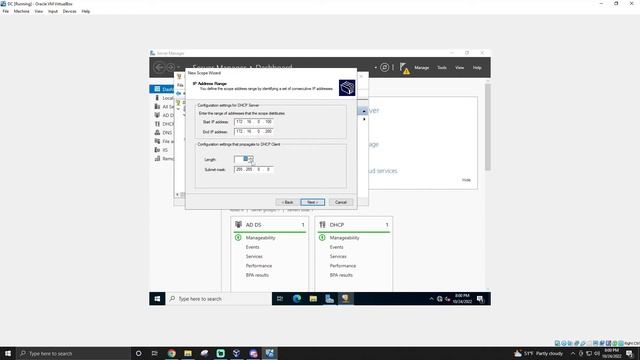This screenshot has width=640, height=360.
Task: Open the host Windows Start menu
Action: (x=8, y=353)
